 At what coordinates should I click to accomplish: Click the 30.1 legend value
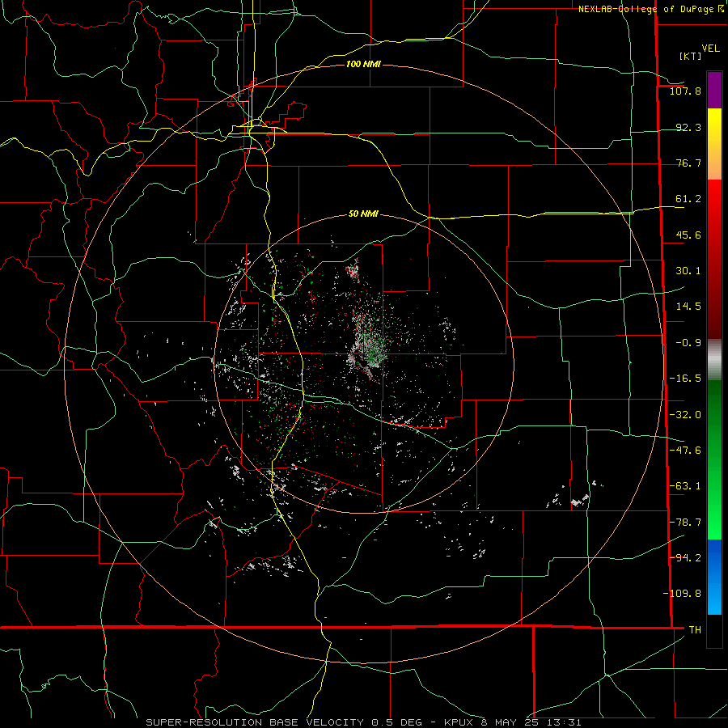(688, 271)
